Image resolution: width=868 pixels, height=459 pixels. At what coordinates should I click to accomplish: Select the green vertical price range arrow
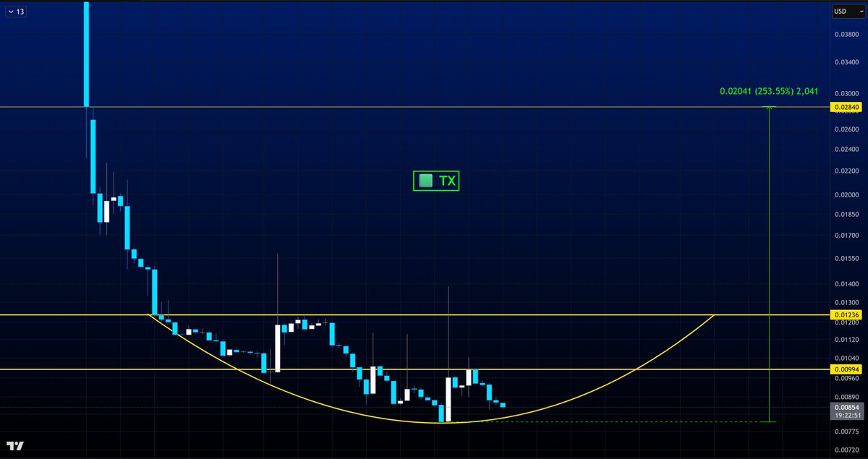(769, 264)
